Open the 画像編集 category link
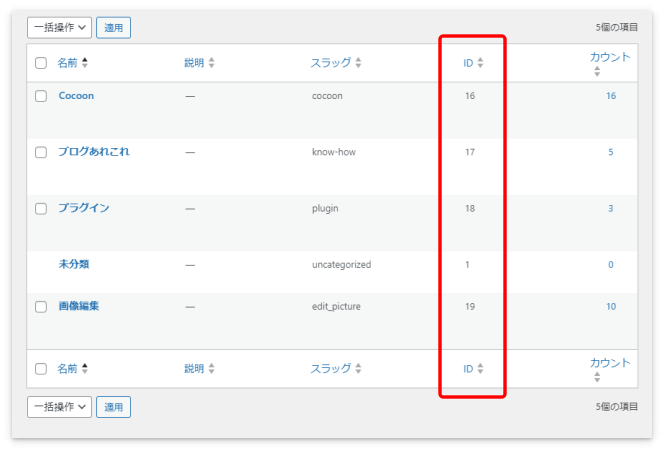Viewport: 664px width, 451px height. [x=79, y=306]
